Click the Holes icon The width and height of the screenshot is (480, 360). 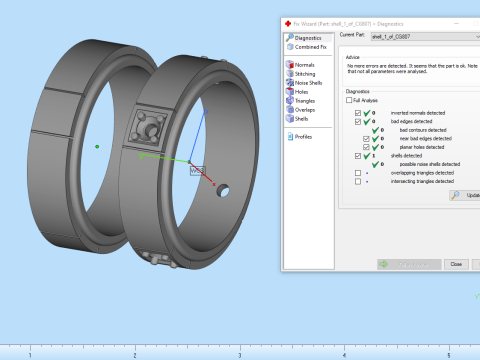coord(290,91)
